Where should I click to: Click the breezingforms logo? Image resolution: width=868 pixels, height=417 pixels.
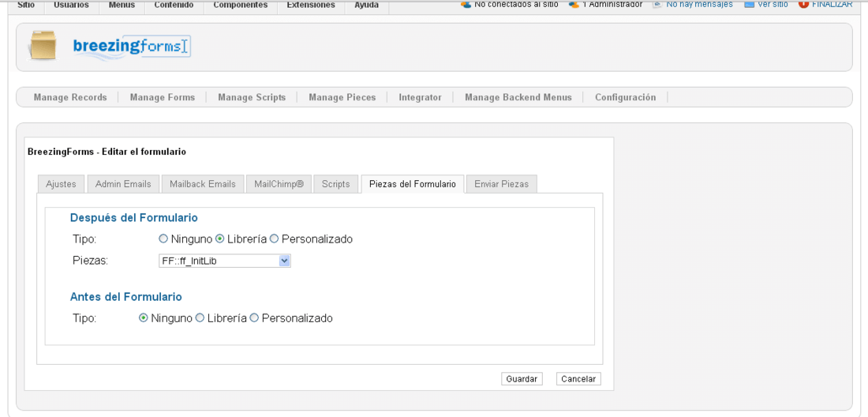click(132, 47)
